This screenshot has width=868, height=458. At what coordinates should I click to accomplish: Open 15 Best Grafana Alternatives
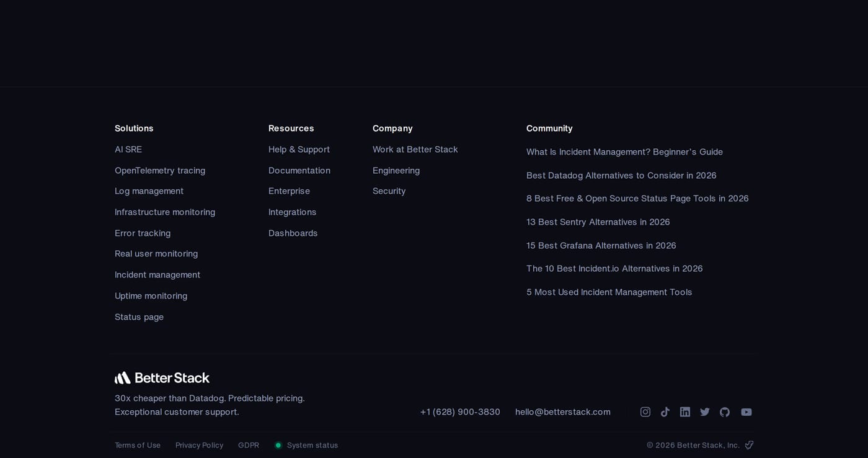(601, 246)
